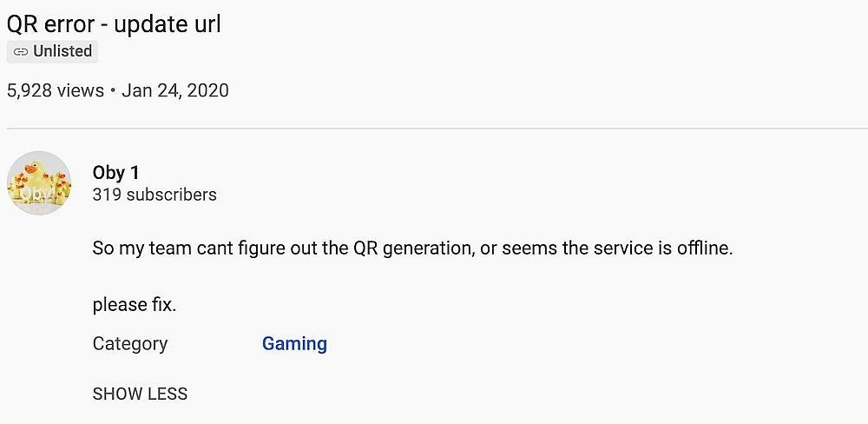
Task: Click the Unlisted badge label text
Action: pyautogui.click(x=62, y=51)
